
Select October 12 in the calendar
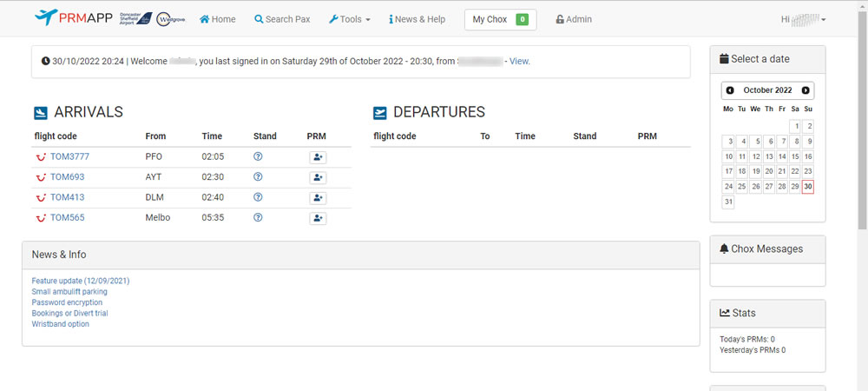coord(756,156)
